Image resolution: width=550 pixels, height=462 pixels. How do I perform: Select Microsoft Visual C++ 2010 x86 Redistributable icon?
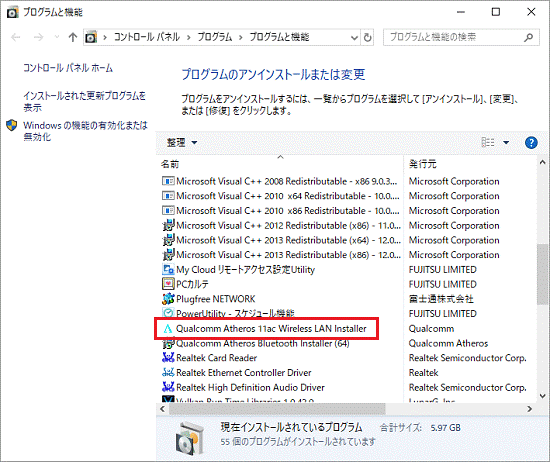pyautogui.click(x=168, y=210)
